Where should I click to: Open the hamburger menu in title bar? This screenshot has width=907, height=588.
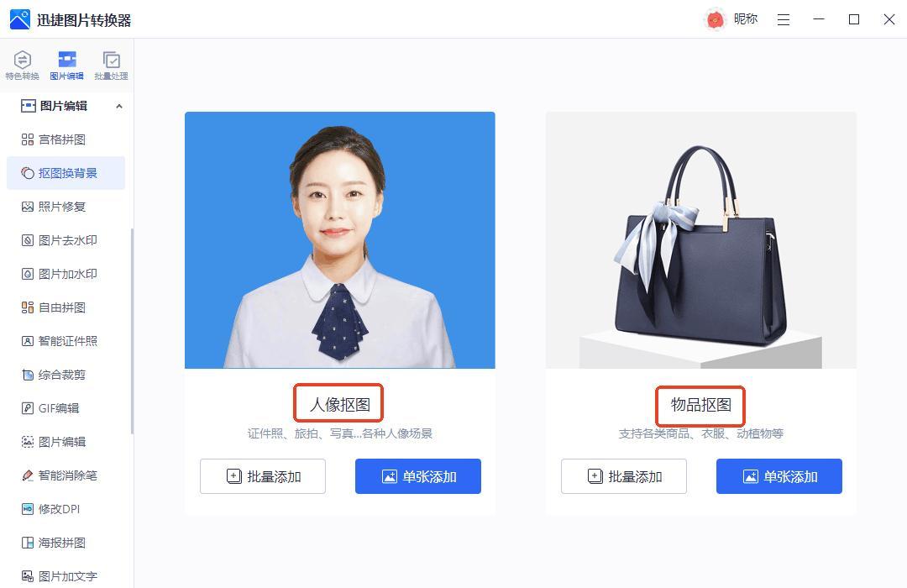(784, 19)
